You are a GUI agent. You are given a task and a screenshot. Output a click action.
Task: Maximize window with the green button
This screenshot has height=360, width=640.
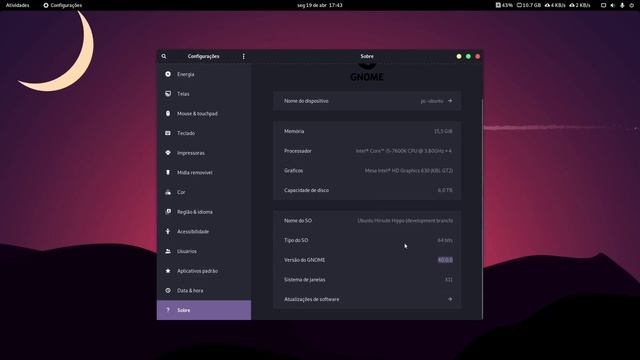pyautogui.click(x=468, y=56)
